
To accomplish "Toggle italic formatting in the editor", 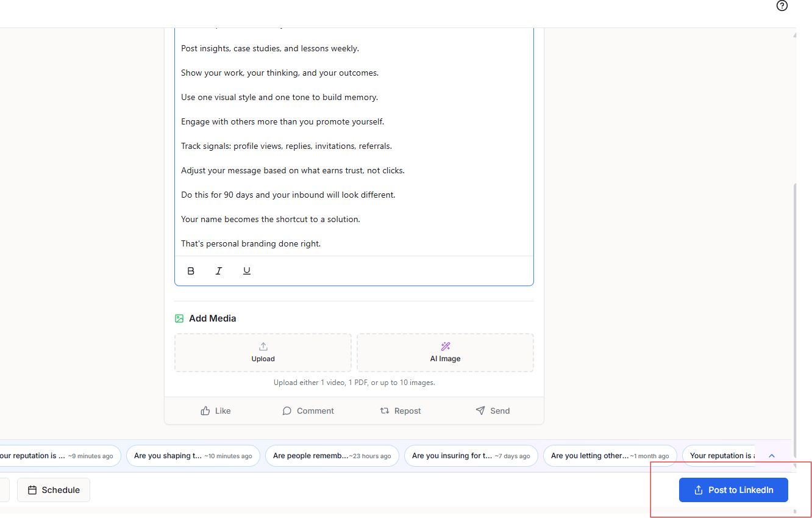I will click(x=219, y=271).
